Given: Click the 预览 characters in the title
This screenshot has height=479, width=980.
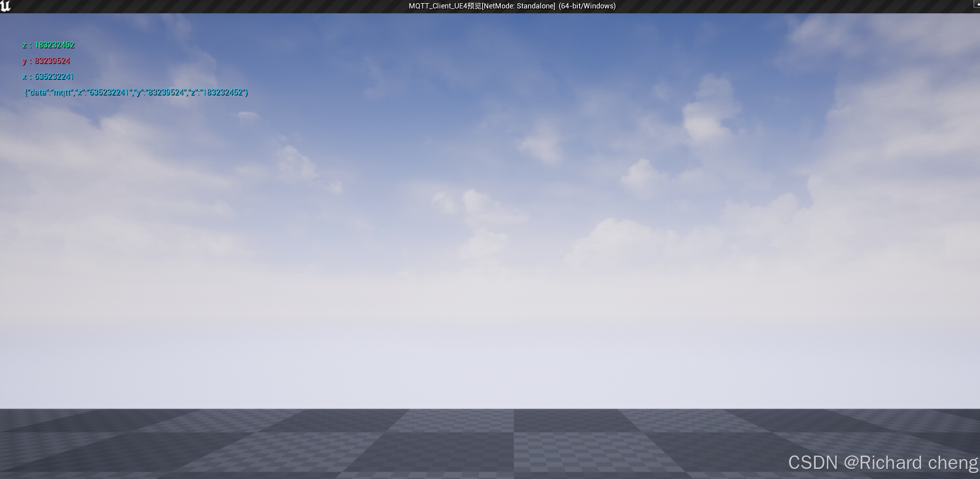Looking at the screenshot, I should 474,6.
